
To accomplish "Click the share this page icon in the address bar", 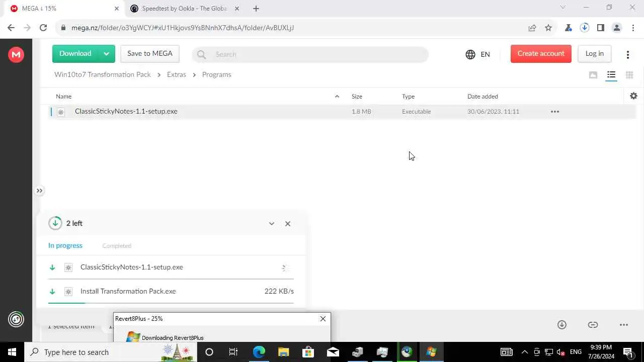I will click(532, 28).
